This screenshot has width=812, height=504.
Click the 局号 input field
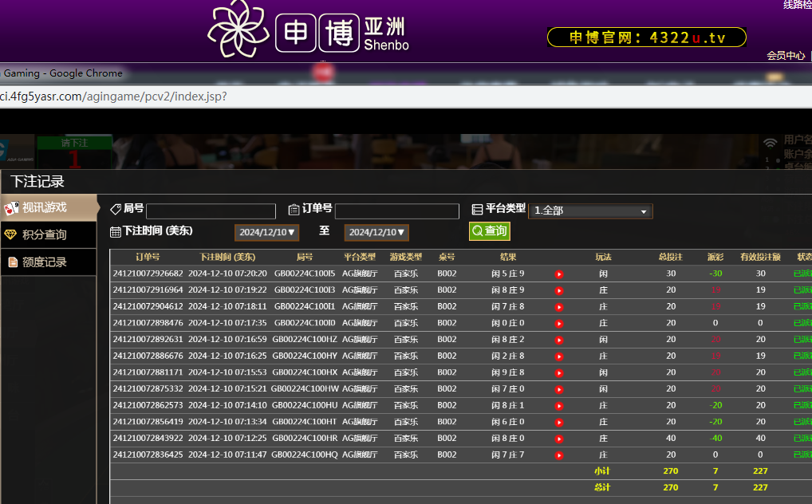[x=211, y=211]
